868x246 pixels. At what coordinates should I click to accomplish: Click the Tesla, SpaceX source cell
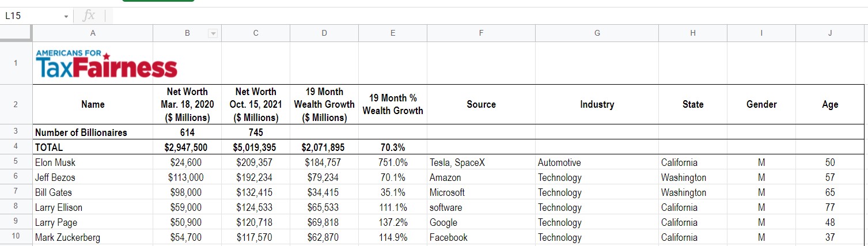[x=481, y=163]
